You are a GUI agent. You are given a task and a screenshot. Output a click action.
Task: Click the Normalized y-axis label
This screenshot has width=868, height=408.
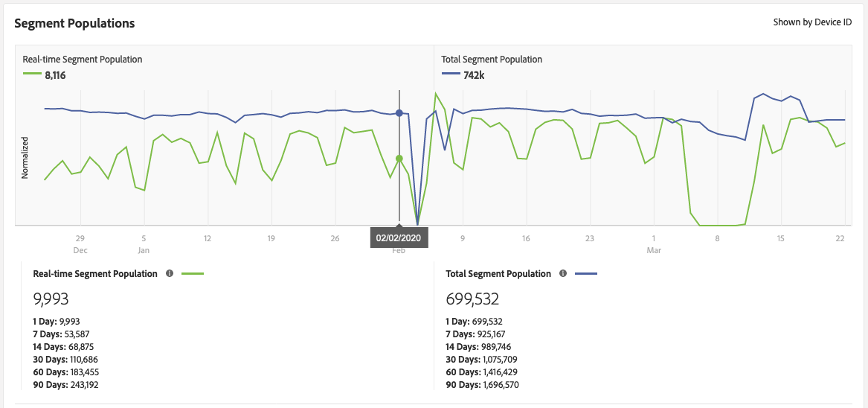(x=25, y=157)
